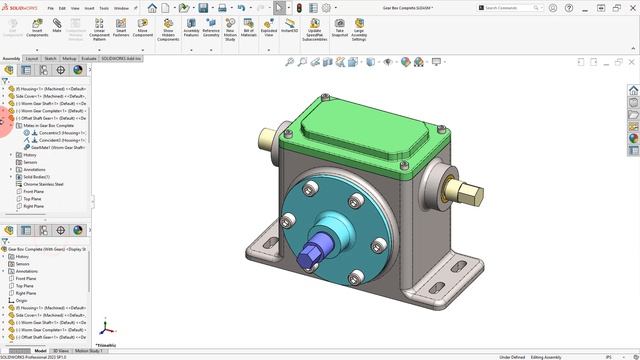Image resolution: width=640 pixels, height=360 pixels.
Task: Start a New Motion Study
Action: click(x=230, y=29)
